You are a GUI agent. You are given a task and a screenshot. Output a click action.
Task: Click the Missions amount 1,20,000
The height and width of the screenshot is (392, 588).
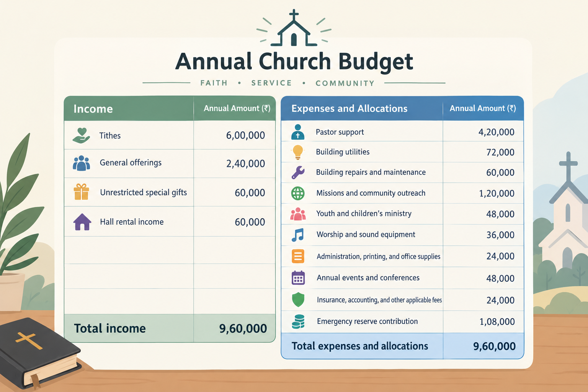[497, 193]
